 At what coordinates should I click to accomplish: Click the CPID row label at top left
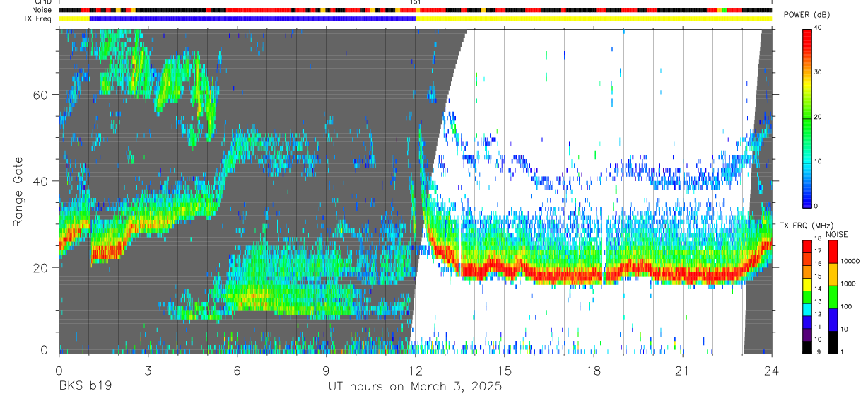point(44,2)
